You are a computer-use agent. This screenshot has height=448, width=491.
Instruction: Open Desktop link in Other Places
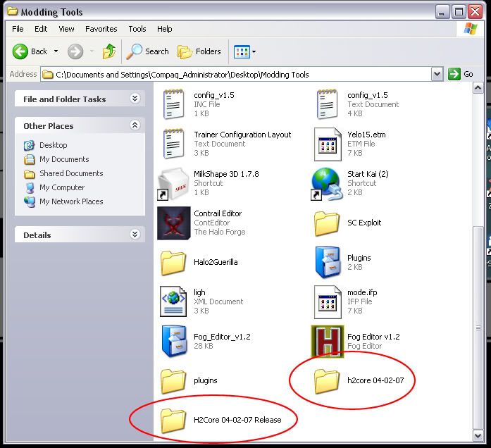pyautogui.click(x=54, y=145)
